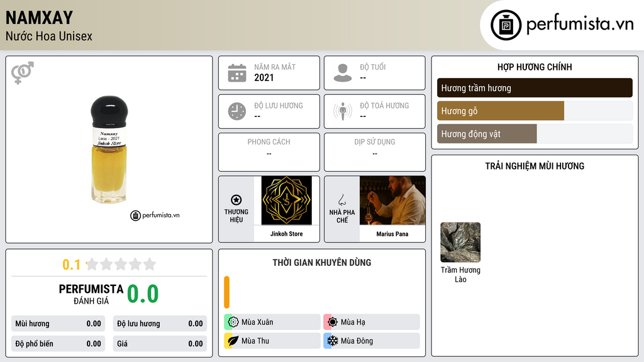Click the NAMXAY title heading

point(39,18)
